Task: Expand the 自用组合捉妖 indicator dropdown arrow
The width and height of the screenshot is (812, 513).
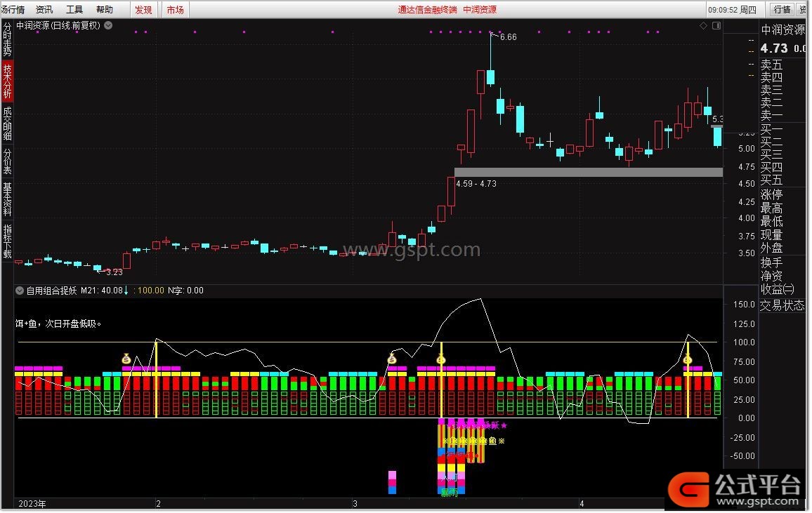Action: 20,291
